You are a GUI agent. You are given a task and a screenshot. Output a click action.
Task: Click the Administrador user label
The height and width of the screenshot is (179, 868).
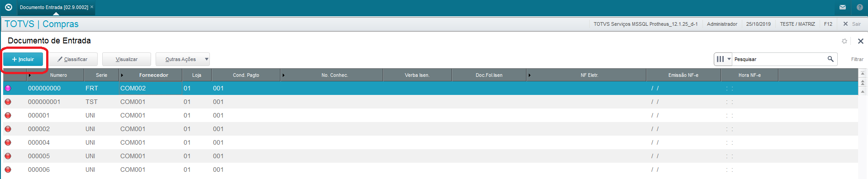(722, 24)
